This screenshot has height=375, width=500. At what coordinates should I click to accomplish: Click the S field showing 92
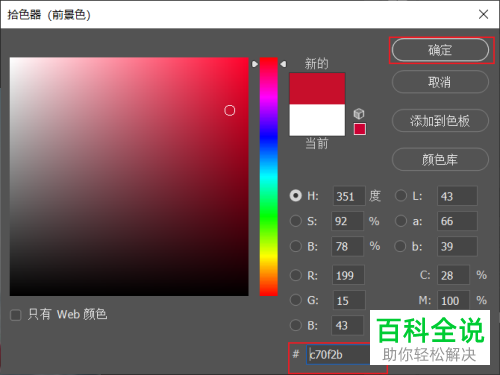tap(347, 221)
